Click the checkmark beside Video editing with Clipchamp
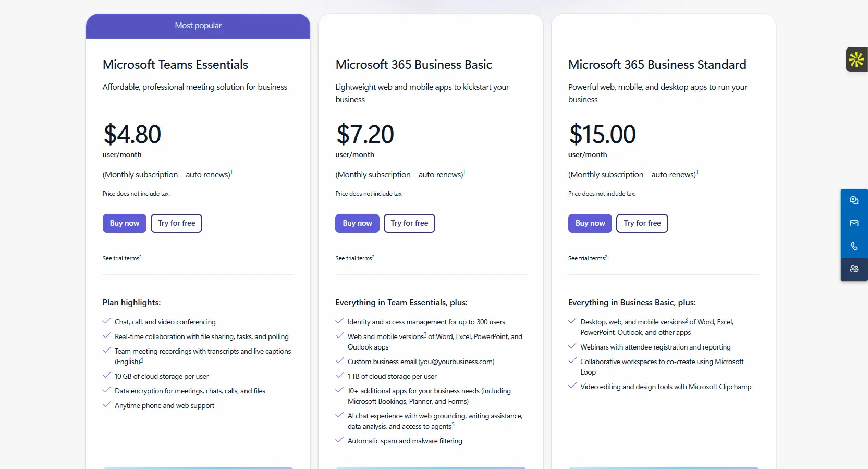The image size is (868, 469). coord(572,386)
